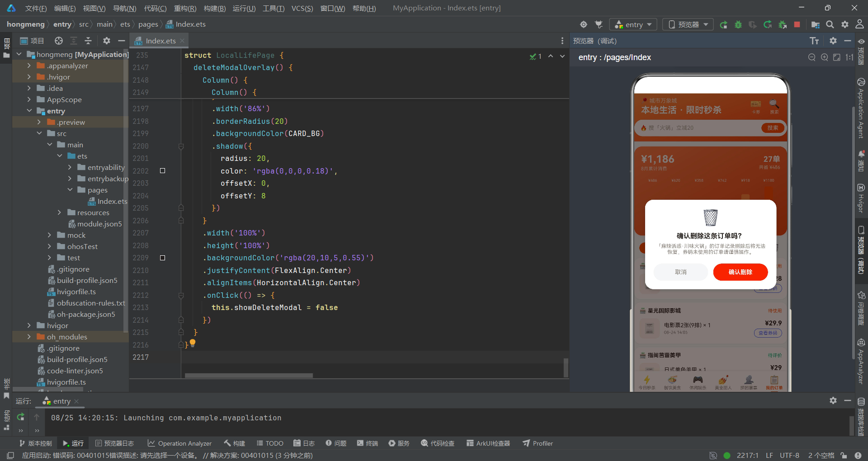Click the editor tab more options kebab
Screen dimensions: 868x461
pos(562,41)
